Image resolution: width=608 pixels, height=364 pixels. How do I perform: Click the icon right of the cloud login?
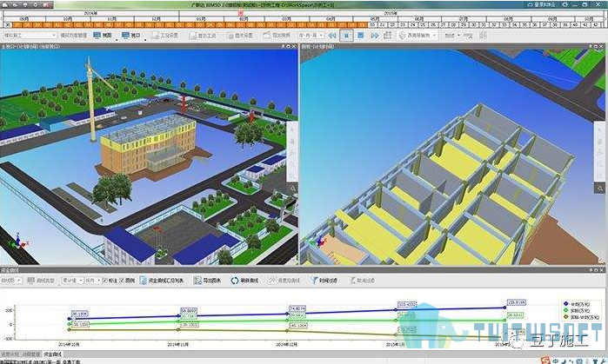point(565,4)
